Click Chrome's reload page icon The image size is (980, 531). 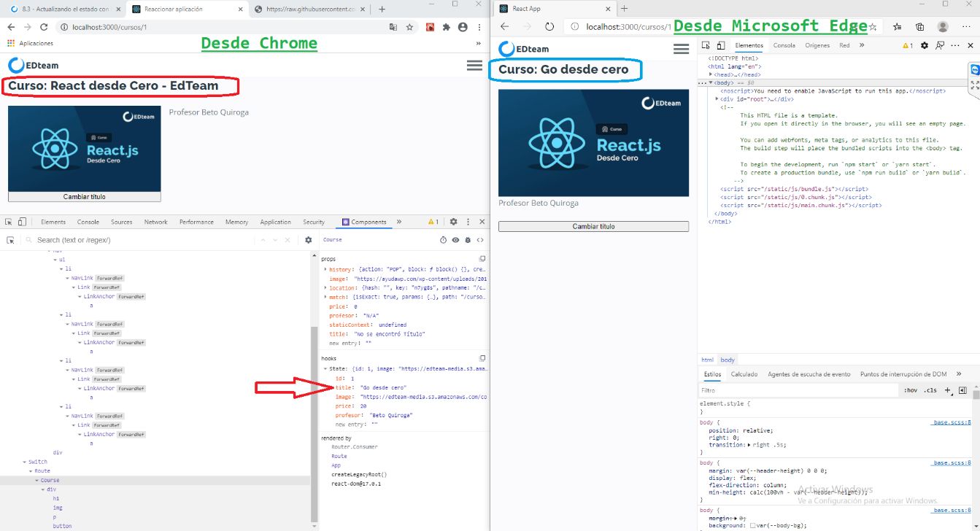[x=44, y=27]
